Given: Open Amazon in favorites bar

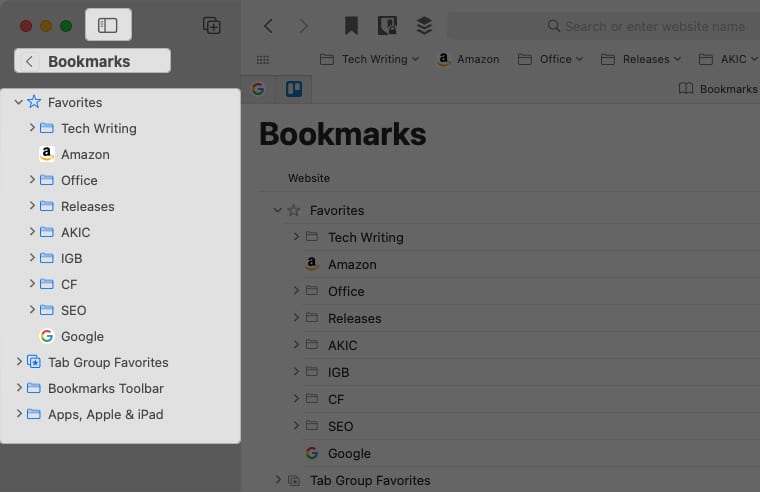Looking at the screenshot, I should (x=468, y=59).
